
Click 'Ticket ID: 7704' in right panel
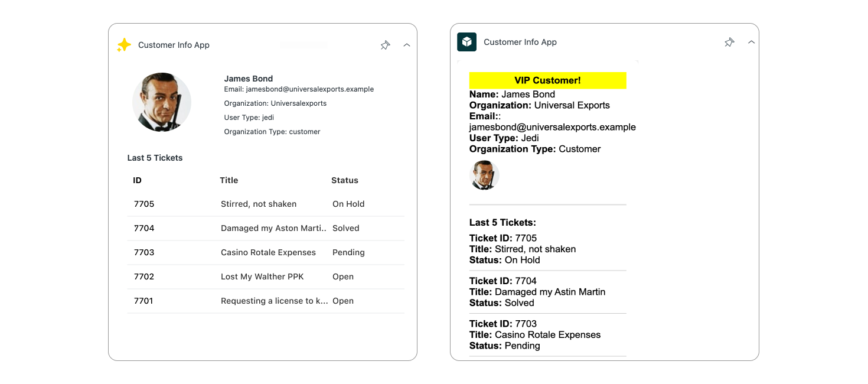503,281
